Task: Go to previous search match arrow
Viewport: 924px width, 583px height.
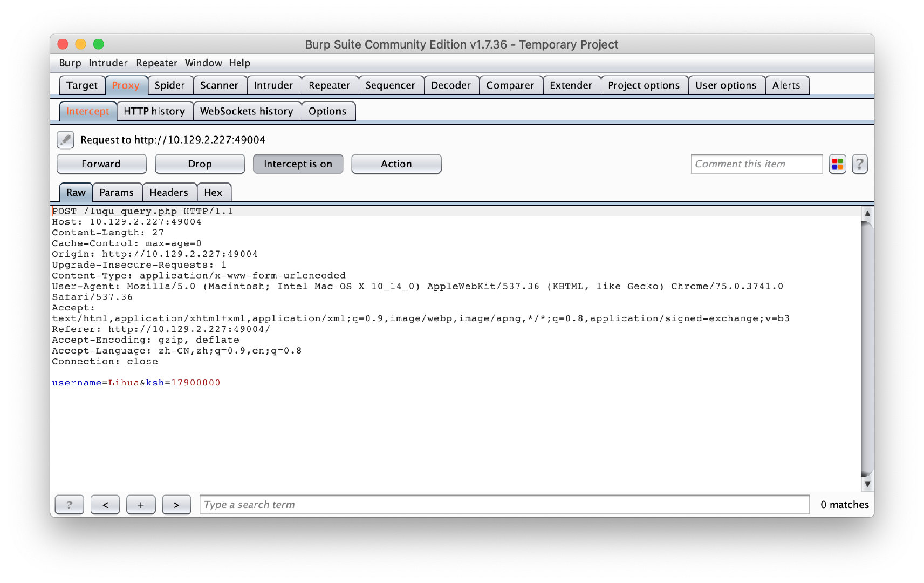Action: point(105,505)
